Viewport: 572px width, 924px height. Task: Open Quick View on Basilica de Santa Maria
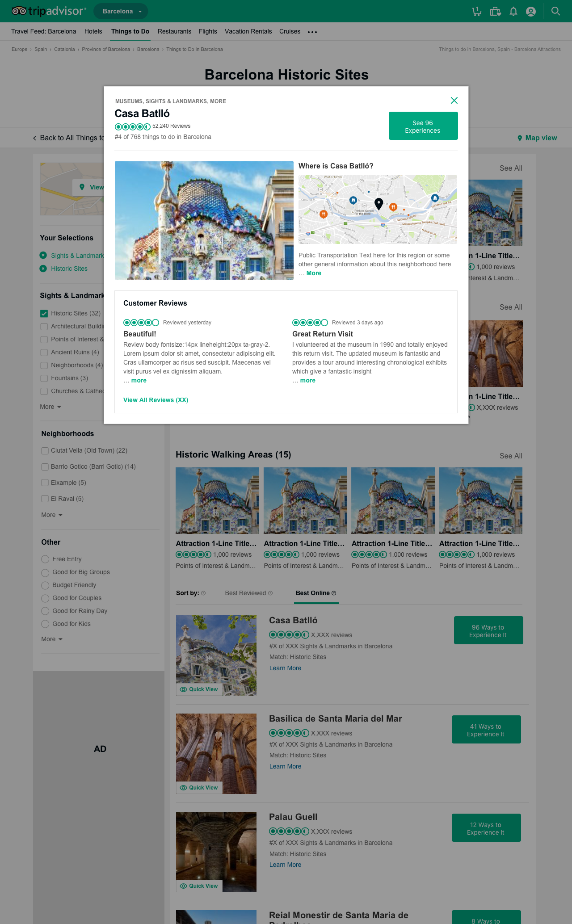pos(199,788)
